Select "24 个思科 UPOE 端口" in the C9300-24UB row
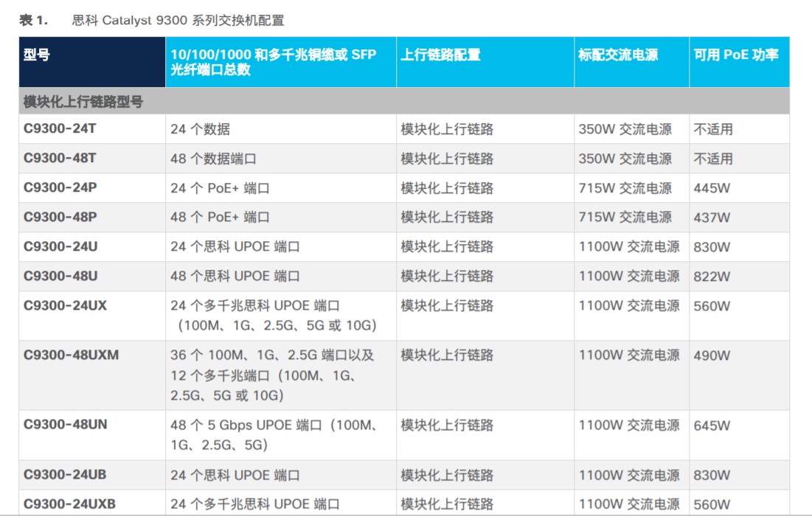This screenshot has width=812, height=517. coord(235,476)
